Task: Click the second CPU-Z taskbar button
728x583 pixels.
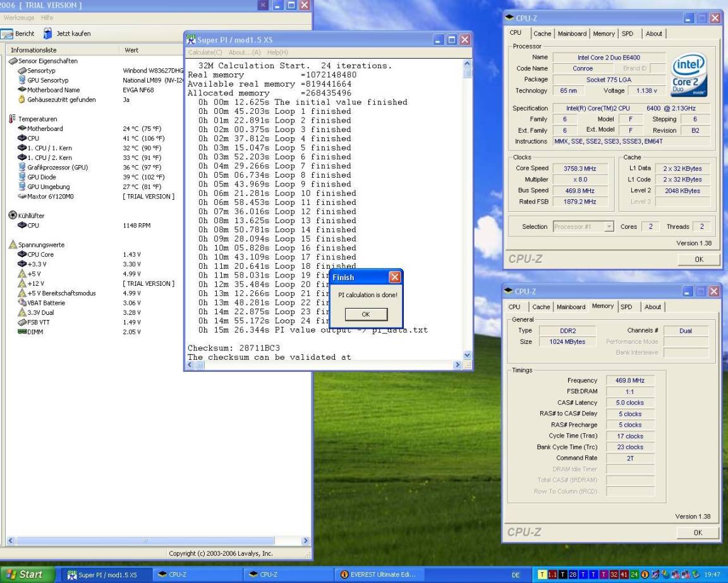Action: (288, 575)
